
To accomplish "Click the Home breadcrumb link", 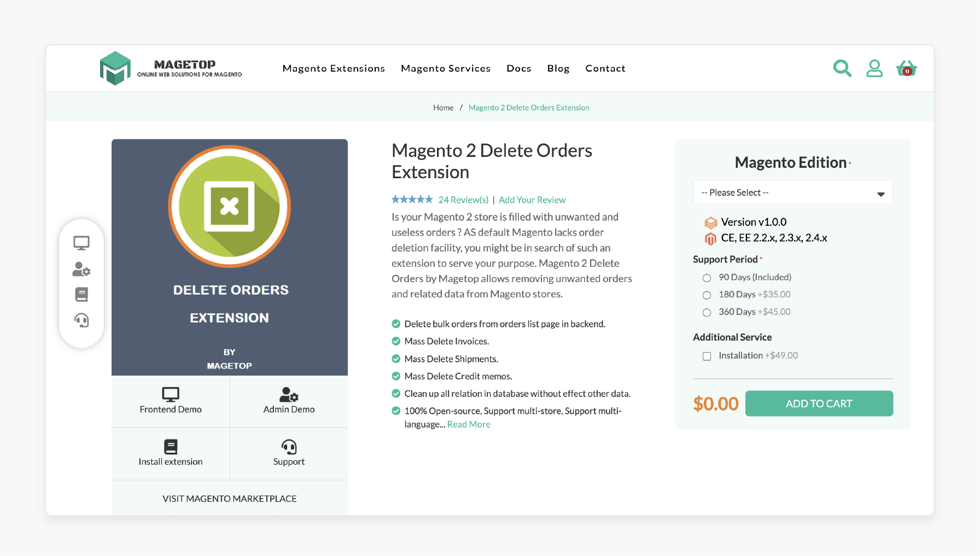I will coord(444,108).
